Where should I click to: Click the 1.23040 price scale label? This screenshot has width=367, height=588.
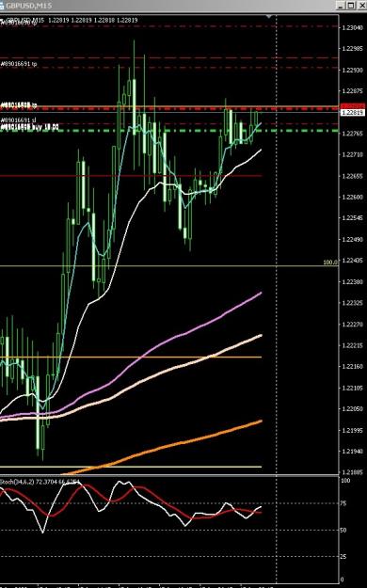click(352, 27)
